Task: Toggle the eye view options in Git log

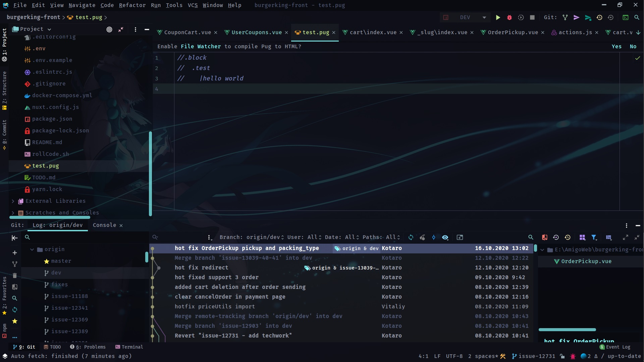Action: [445, 237]
